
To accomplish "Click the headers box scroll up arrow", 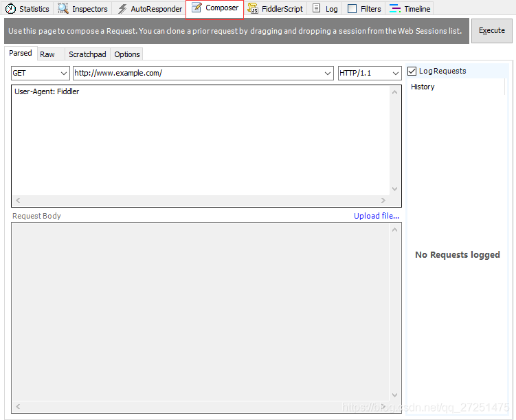I will (395, 92).
